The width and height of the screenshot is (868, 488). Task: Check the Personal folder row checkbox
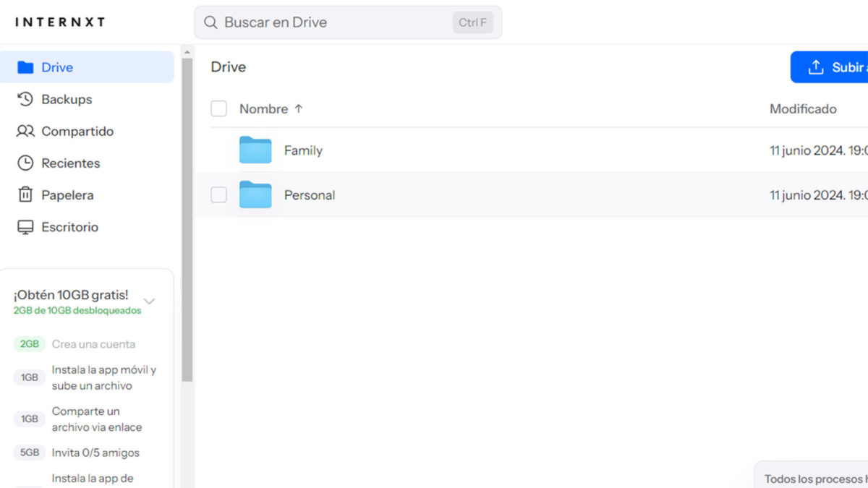coord(218,195)
